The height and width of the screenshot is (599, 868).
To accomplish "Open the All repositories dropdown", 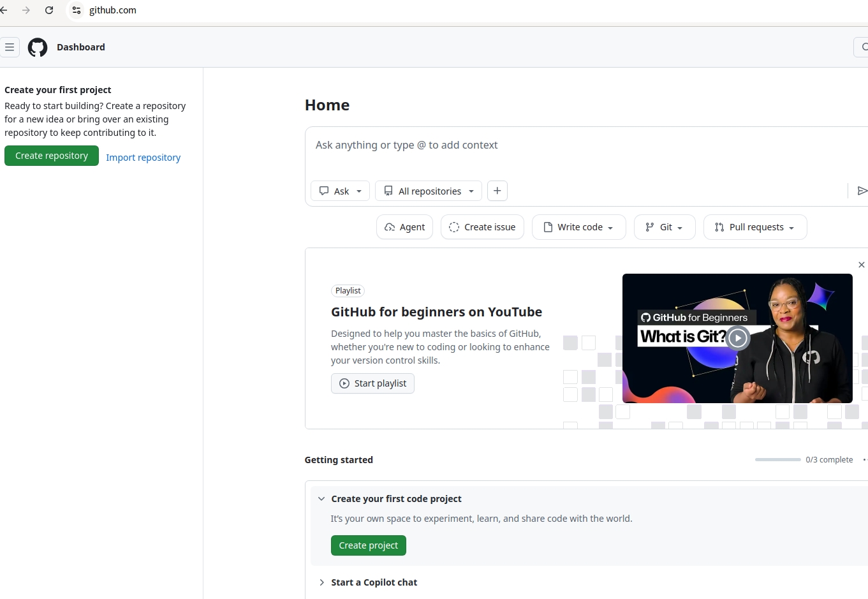I will [429, 191].
